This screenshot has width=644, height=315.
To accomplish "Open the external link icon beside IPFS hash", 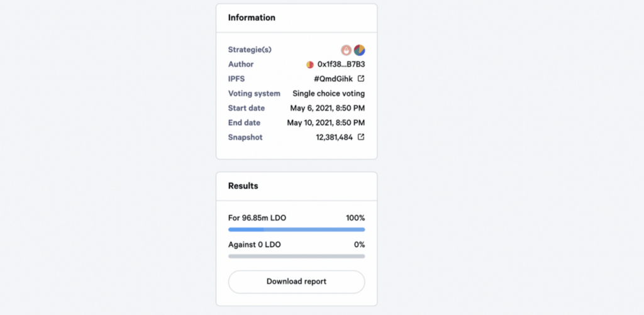I will click(x=361, y=79).
